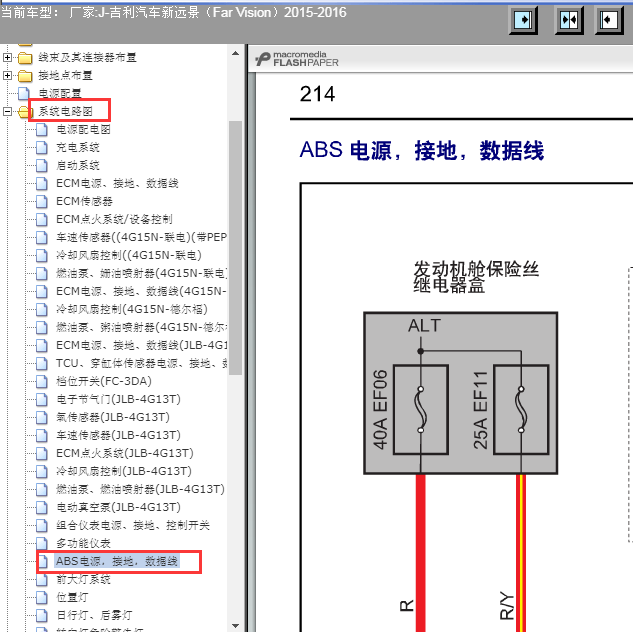
Task: Open 车速传感器((4G15N-联电) entry
Action: 141,237
